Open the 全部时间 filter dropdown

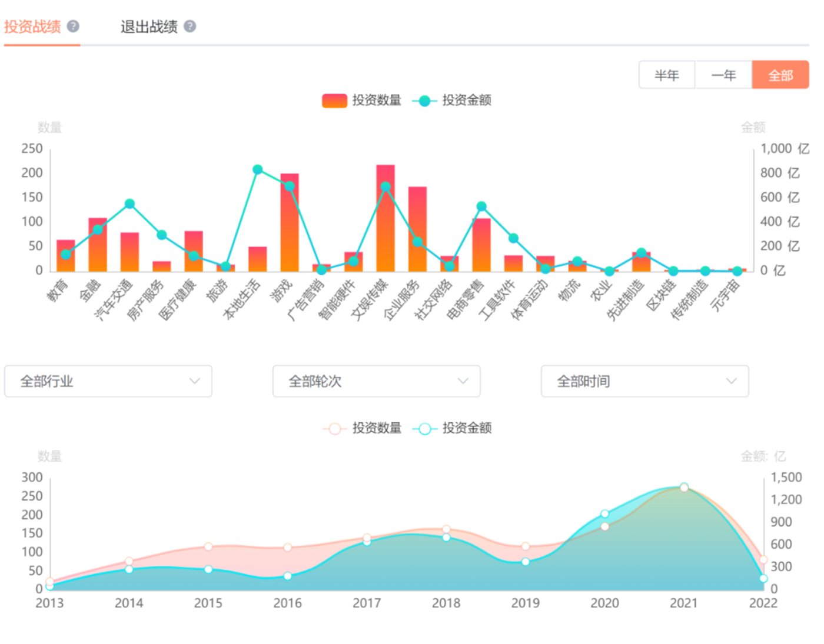[x=644, y=381]
